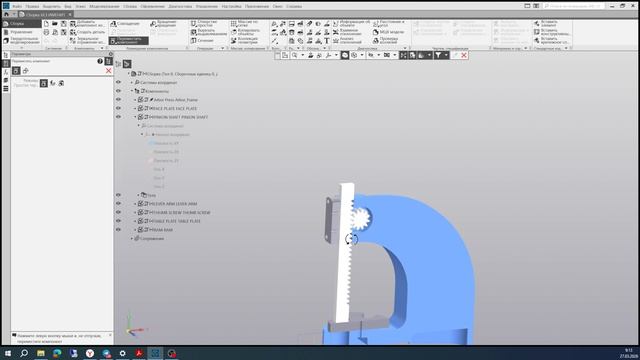
Task: Select the Cut by extrusion tool
Action: [208, 32]
